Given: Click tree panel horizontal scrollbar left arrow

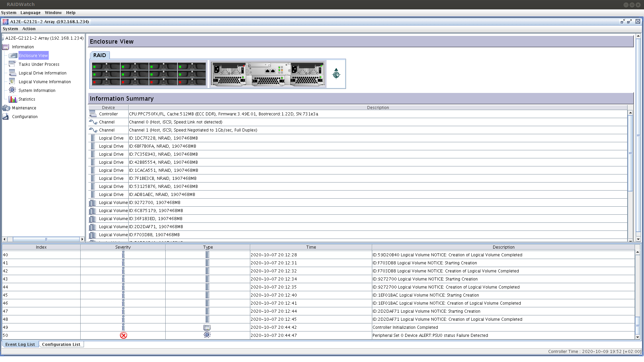Looking at the screenshot, I should point(4,239).
